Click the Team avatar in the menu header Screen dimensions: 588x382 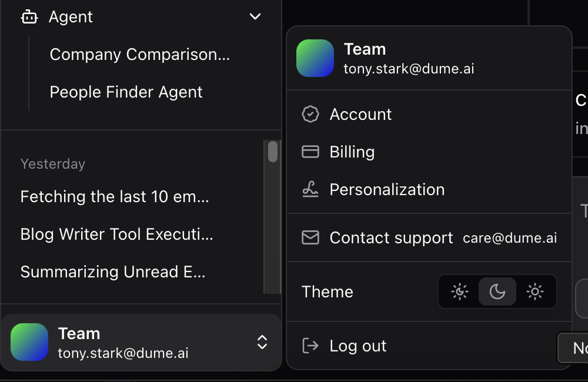click(315, 59)
